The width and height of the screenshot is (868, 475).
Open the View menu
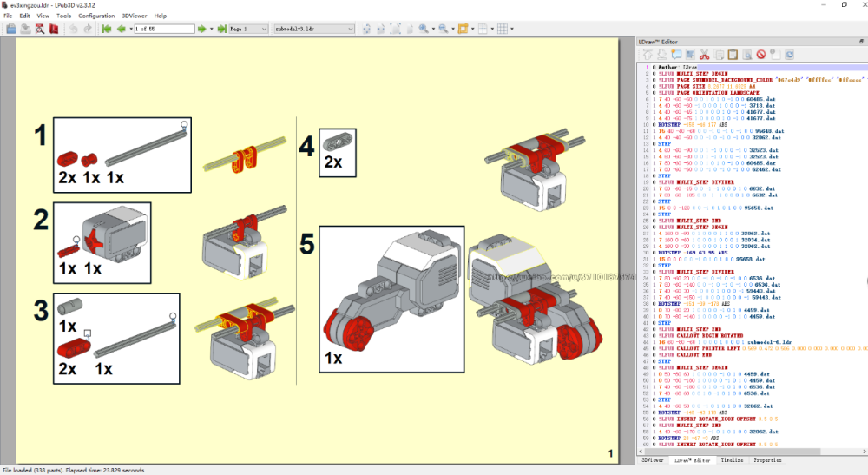click(x=43, y=16)
